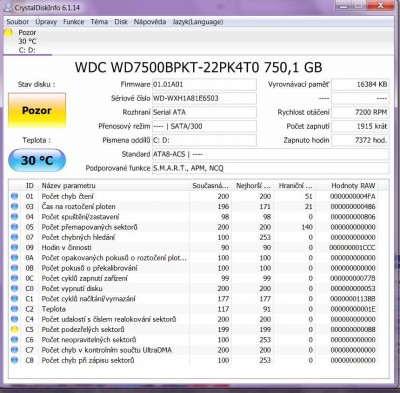The image size is (400, 393).
Task: Click the Stav disku label
Action: [x=37, y=84]
